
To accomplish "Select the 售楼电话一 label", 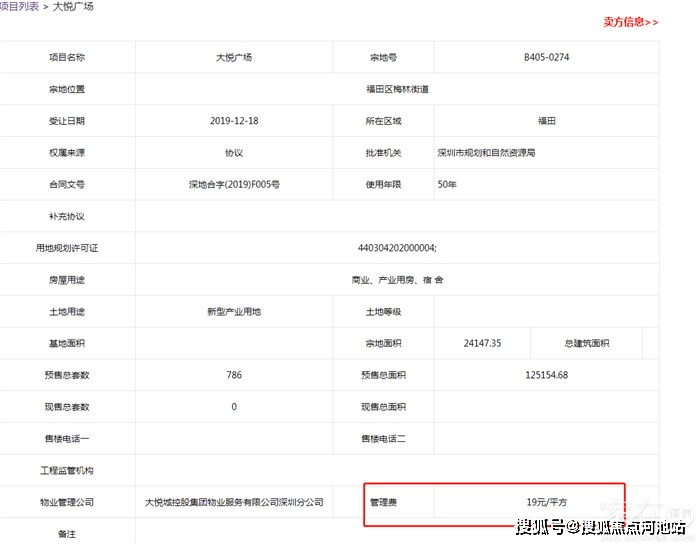I will coord(67,439).
